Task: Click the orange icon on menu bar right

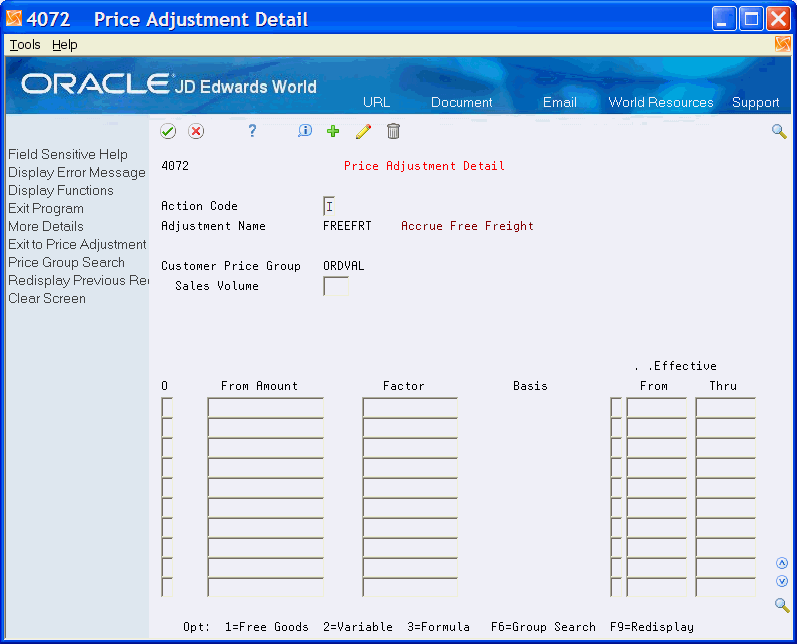Action: point(783,44)
